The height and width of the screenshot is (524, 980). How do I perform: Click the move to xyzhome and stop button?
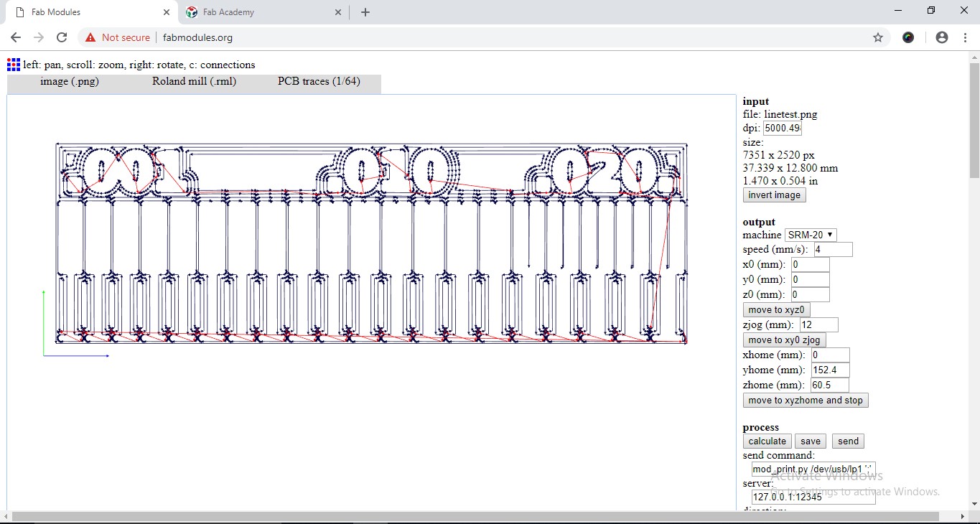click(805, 401)
